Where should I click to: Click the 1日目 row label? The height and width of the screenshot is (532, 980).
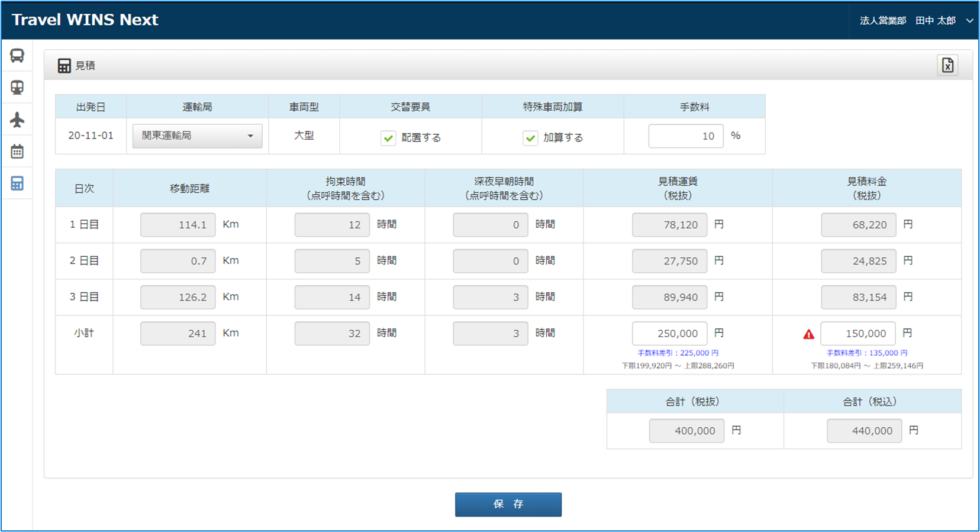tap(84, 225)
